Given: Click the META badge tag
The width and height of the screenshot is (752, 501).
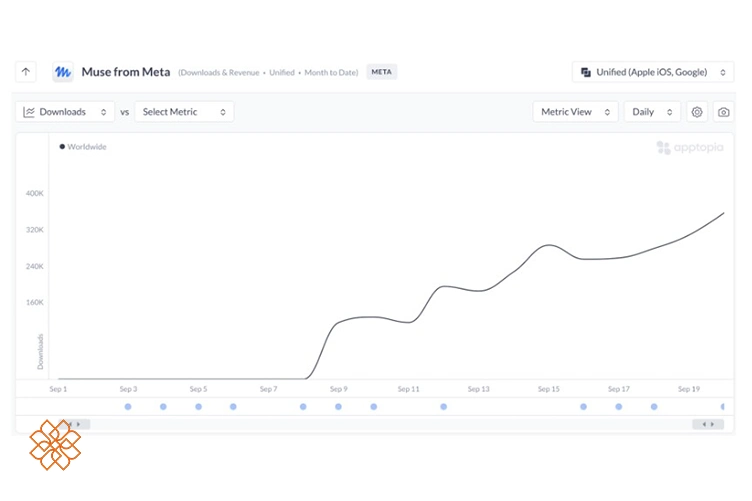Looking at the screenshot, I should click(382, 72).
